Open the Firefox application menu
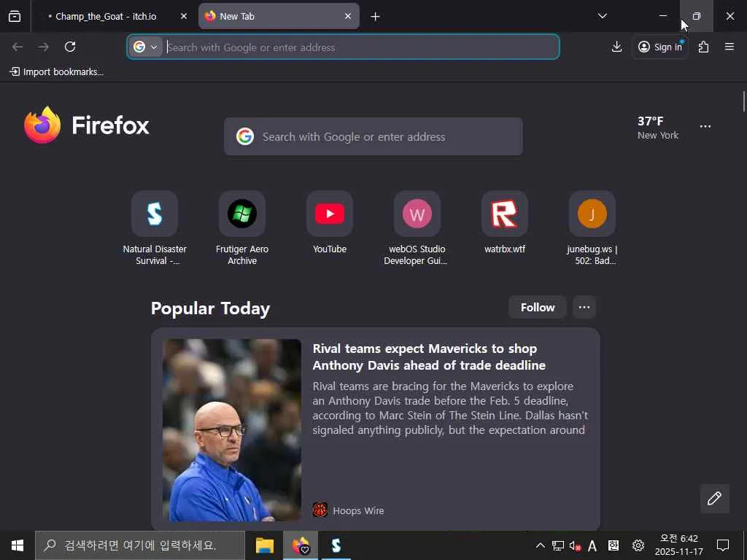This screenshot has width=747, height=560. (729, 47)
